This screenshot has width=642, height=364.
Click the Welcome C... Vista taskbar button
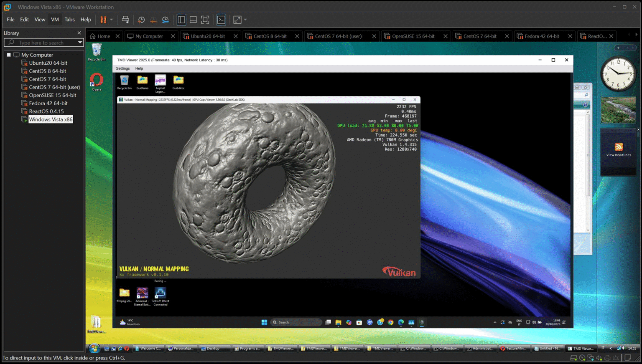tap(148, 348)
